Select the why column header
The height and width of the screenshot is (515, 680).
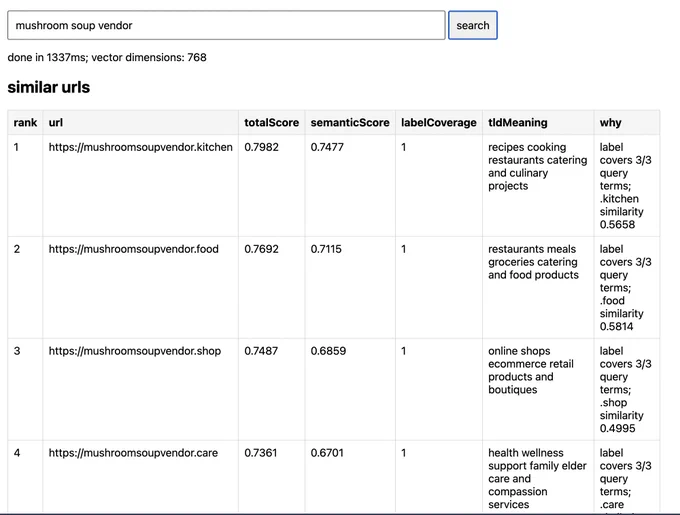[627, 123]
